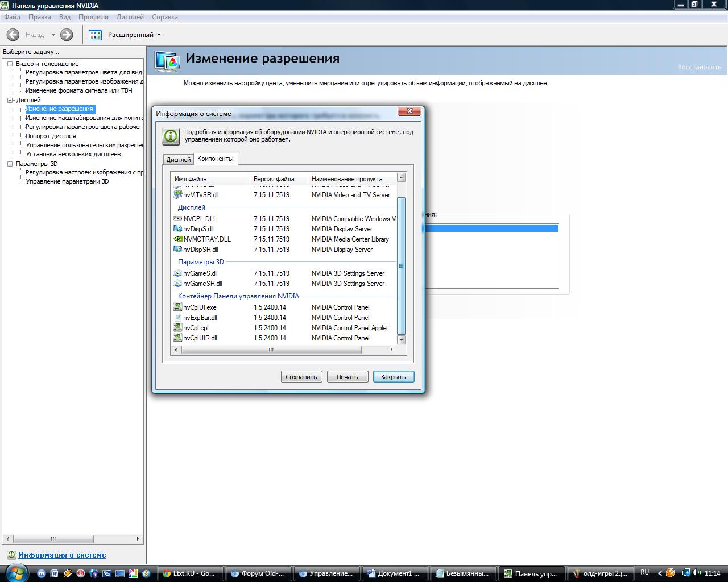The image size is (728, 582).
Task: Open the Профили menu
Action: click(x=93, y=17)
